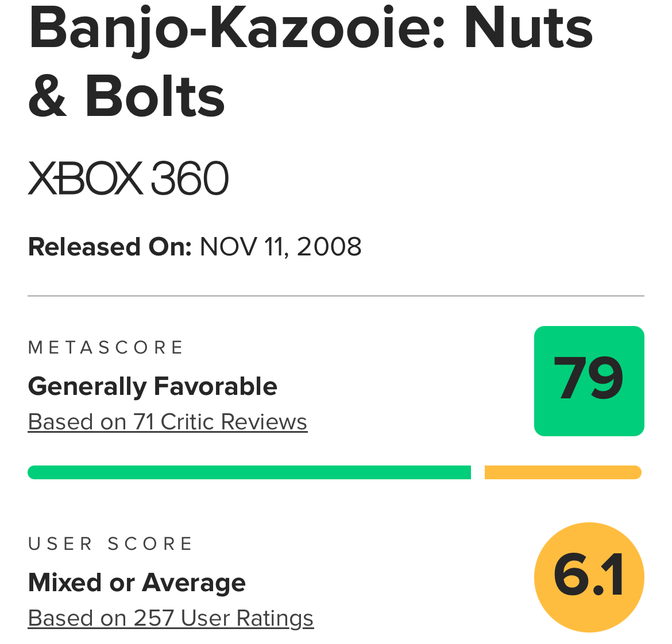Click the Generally Favorable label

pyautogui.click(x=153, y=387)
